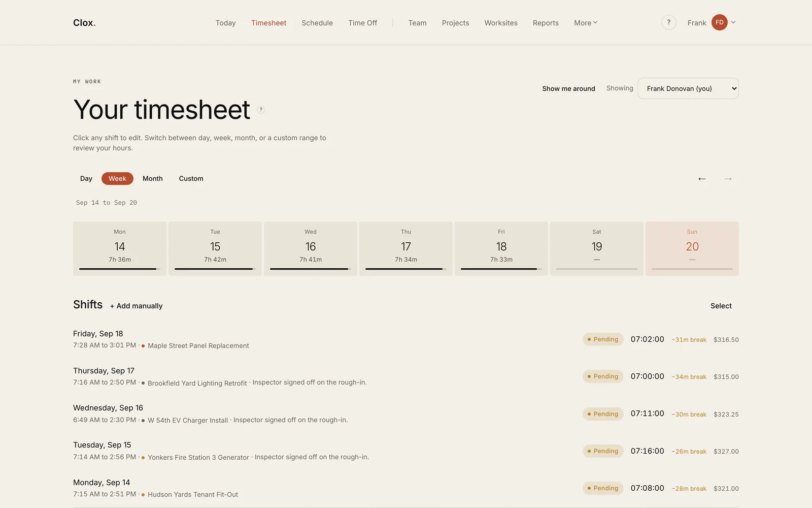The image size is (812, 508).
Task: Select the Wed 16 day card
Action: tap(311, 248)
